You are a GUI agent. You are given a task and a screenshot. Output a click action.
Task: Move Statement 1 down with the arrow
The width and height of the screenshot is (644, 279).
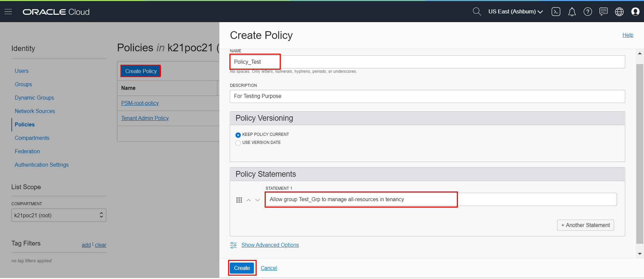258,200
